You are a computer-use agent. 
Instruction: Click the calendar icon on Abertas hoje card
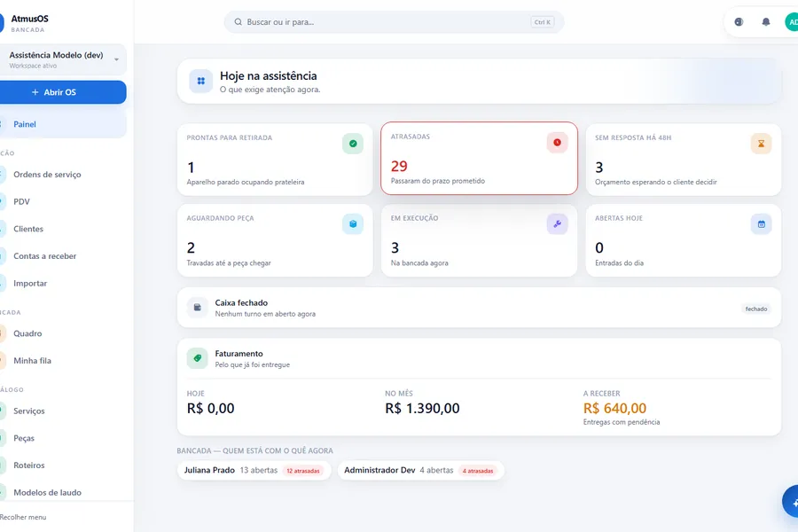pos(762,224)
